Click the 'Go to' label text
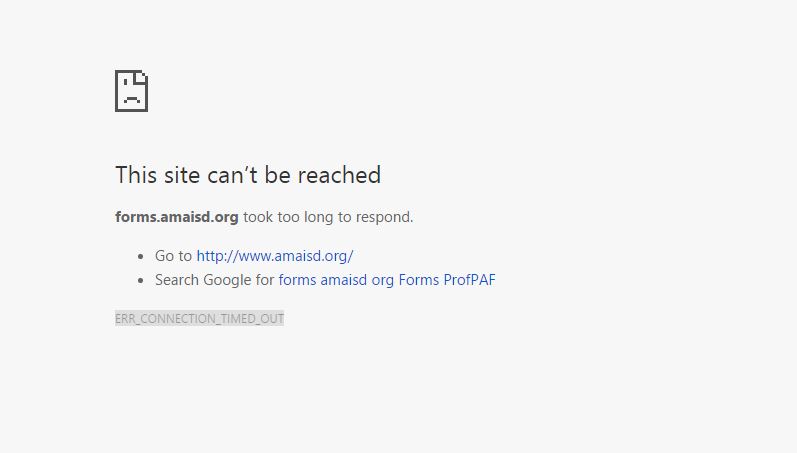This screenshot has height=453, width=797. 173,255
